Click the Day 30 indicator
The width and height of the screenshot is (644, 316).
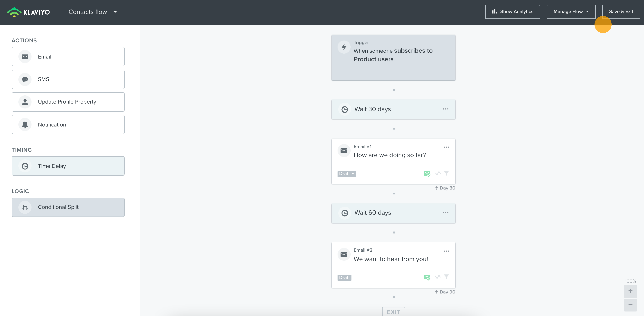coord(445,188)
